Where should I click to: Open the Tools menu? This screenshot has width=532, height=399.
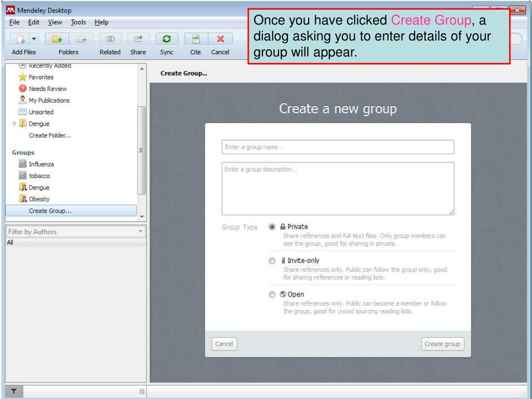tap(78, 22)
